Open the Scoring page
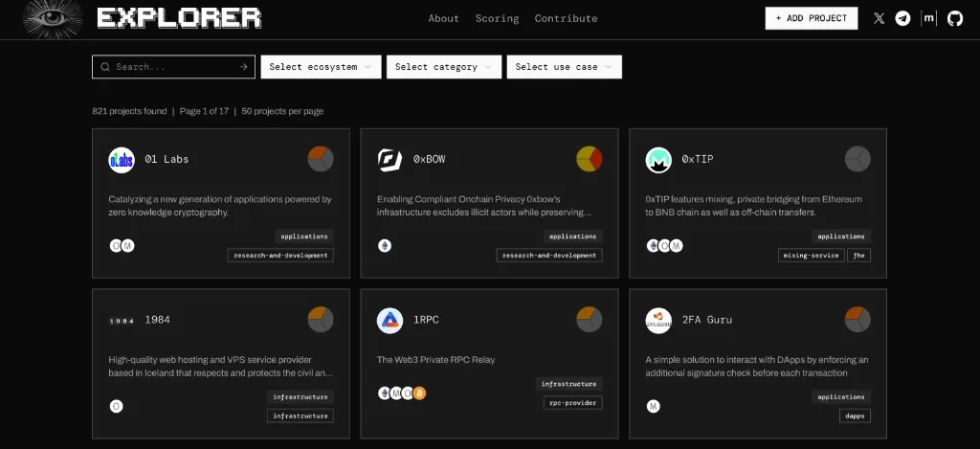The image size is (980, 449). (x=497, y=19)
